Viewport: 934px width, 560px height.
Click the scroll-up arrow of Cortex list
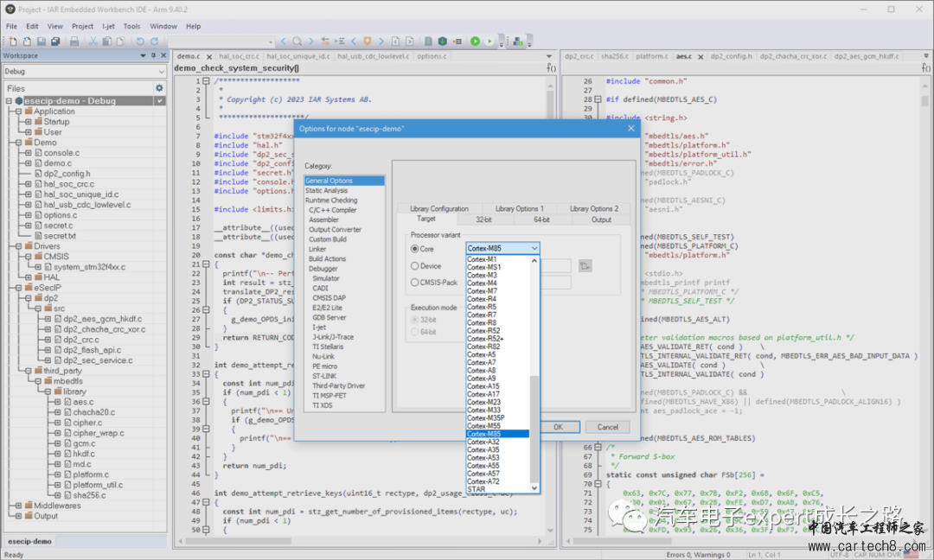534,261
